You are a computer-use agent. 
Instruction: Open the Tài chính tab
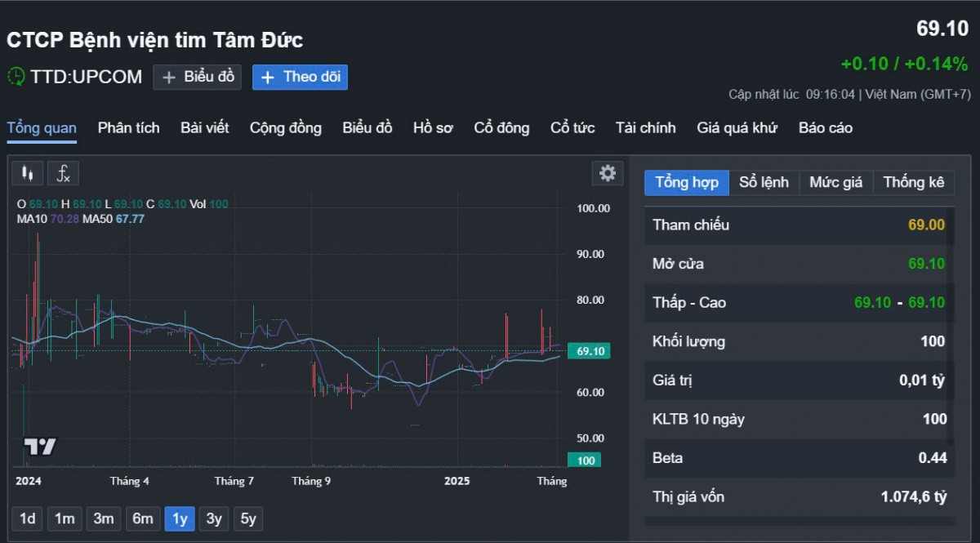(x=645, y=127)
